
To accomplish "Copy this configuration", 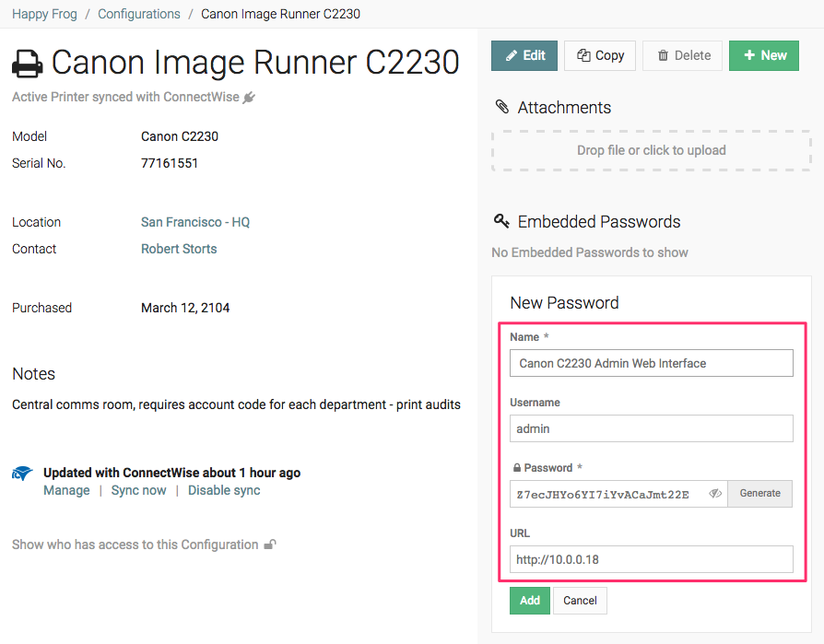I will tap(600, 55).
